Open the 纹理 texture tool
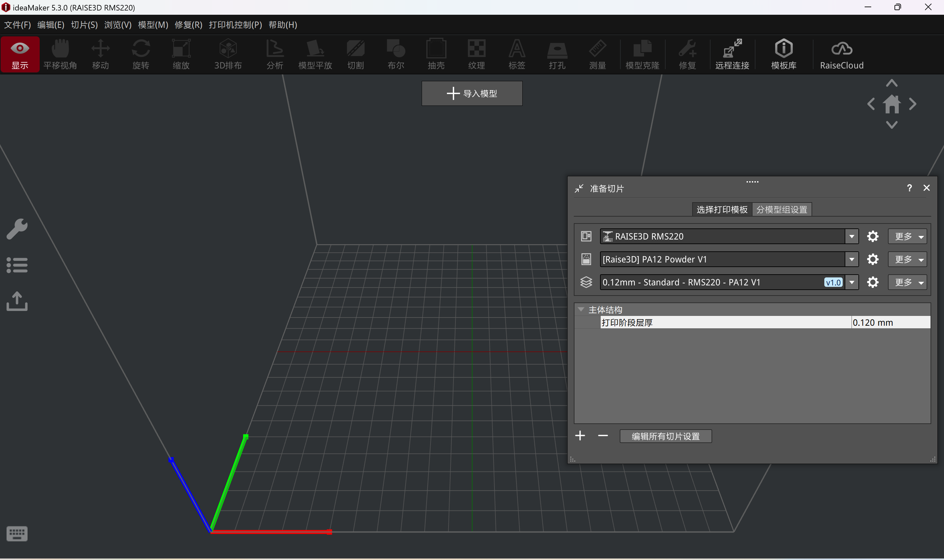 click(x=476, y=54)
